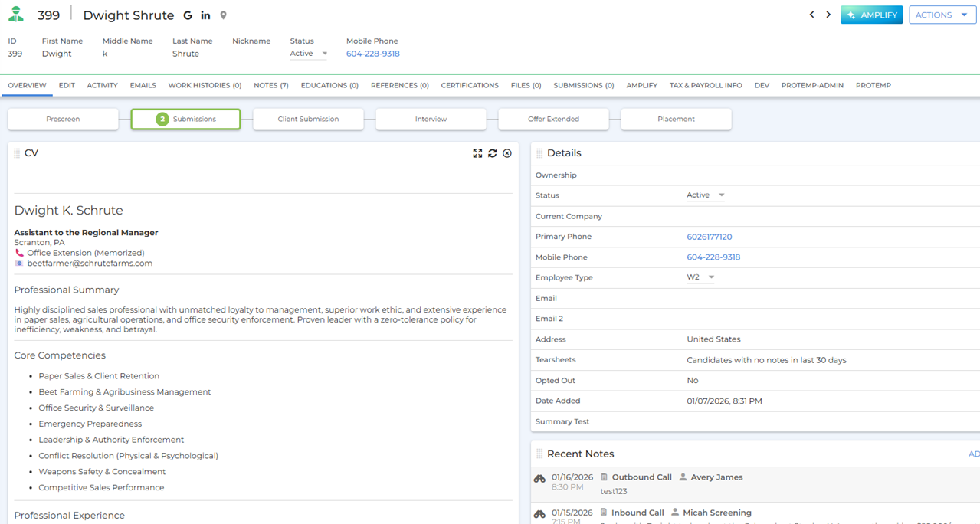The height and width of the screenshot is (524, 980).
Task: Refresh the CV panel
Action: (493, 153)
